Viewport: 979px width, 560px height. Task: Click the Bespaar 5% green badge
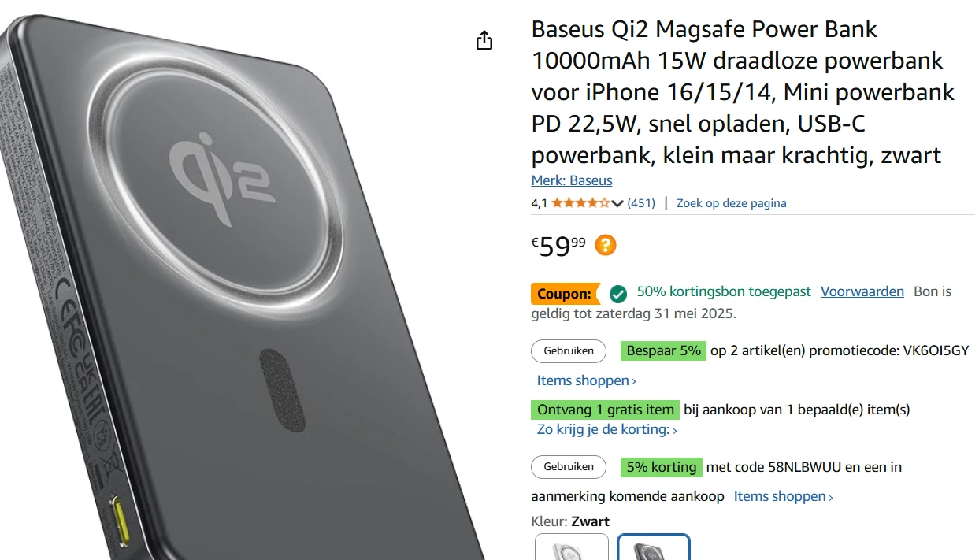(663, 350)
